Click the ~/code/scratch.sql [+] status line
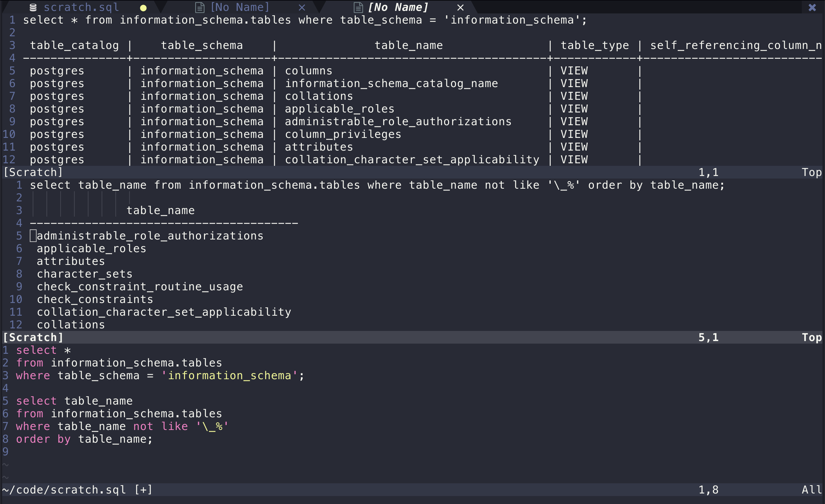 77,490
